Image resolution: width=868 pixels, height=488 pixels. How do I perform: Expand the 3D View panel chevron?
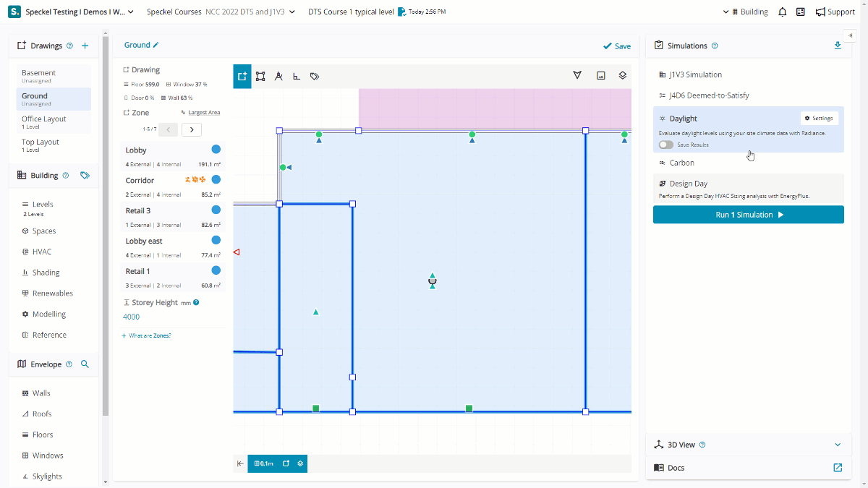click(838, 445)
